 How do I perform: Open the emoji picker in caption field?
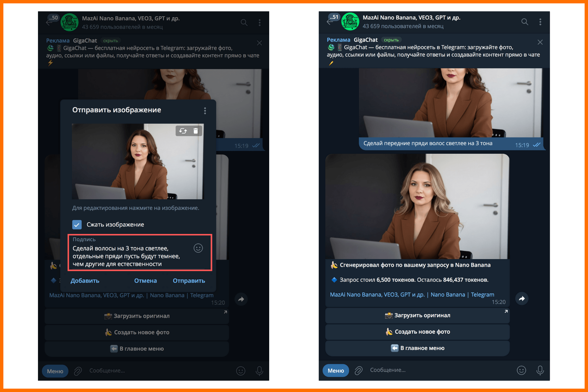click(x=198, y=248)
